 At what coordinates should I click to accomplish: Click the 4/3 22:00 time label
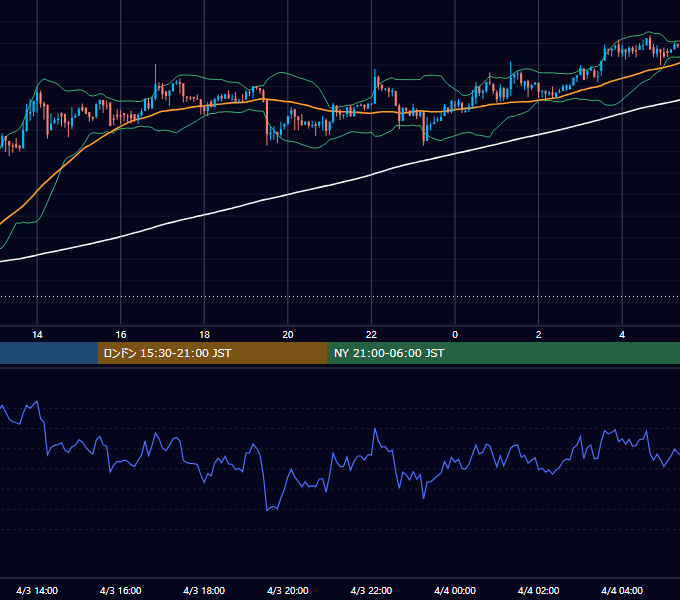tap(371, 590)
